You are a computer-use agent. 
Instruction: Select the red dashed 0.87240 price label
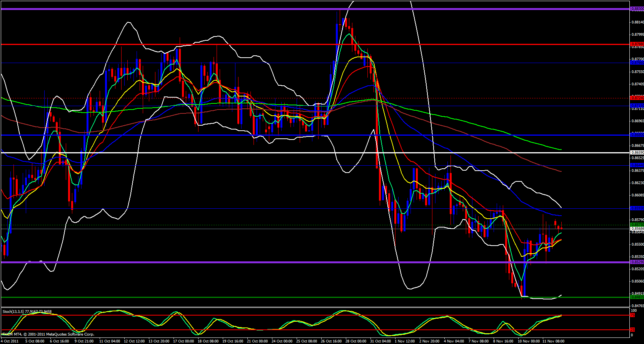pos(637,98)
